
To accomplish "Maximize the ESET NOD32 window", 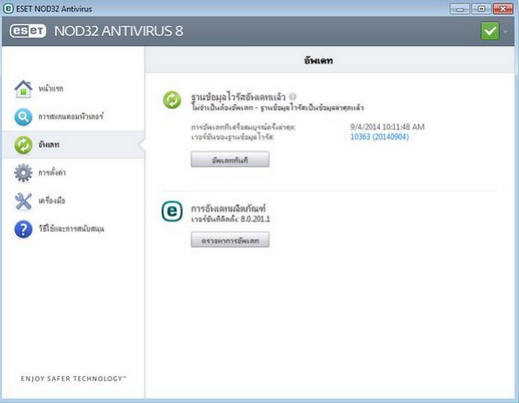I will click(x=481, y=9).
